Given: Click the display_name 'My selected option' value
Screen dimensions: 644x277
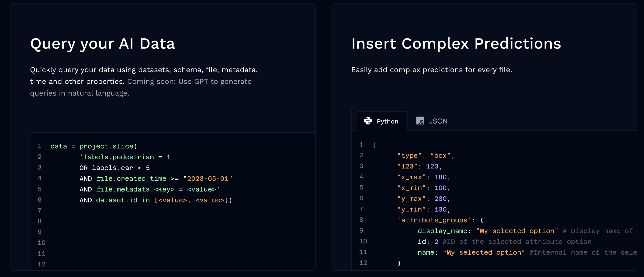Looking at the screenshot, I should [517, 231].
